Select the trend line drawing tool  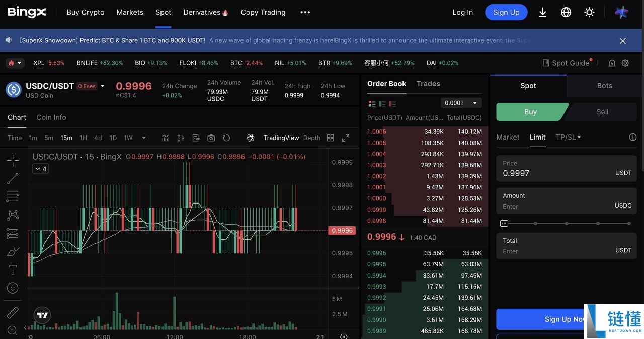click(13, 178)
